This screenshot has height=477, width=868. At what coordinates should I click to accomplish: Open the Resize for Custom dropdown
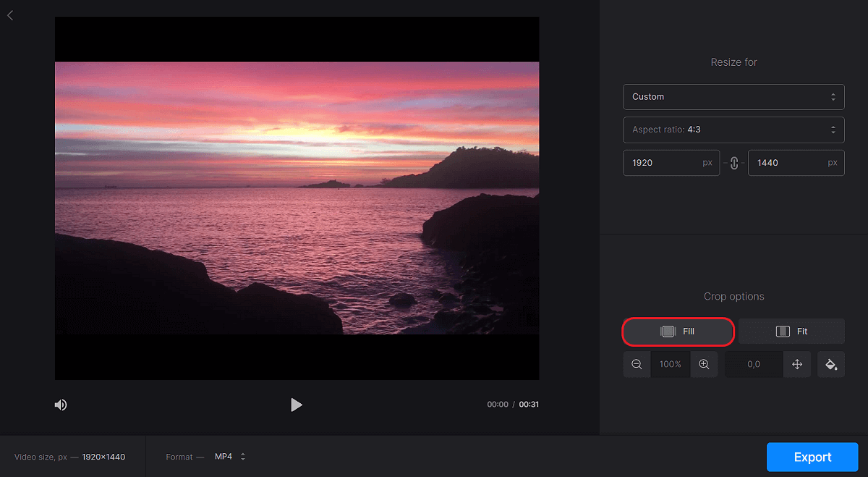pyautogui.click(x=733, y=96)
